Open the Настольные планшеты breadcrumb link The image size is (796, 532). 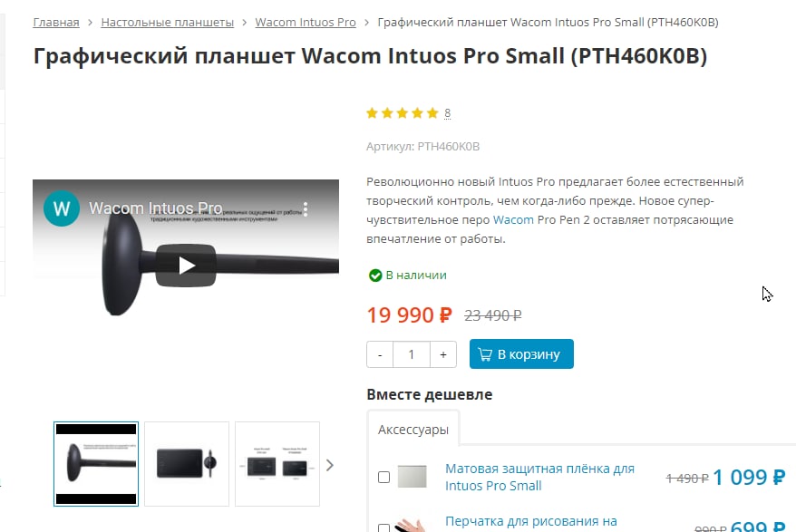tap(168, 23)
